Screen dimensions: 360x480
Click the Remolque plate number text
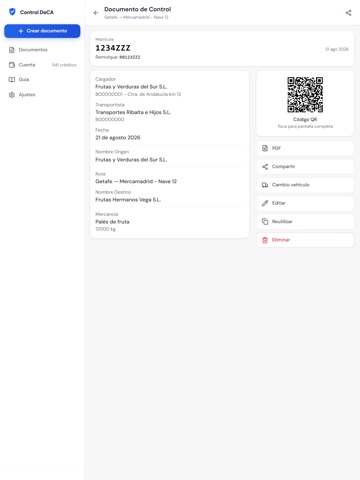(x=130, y=57)
